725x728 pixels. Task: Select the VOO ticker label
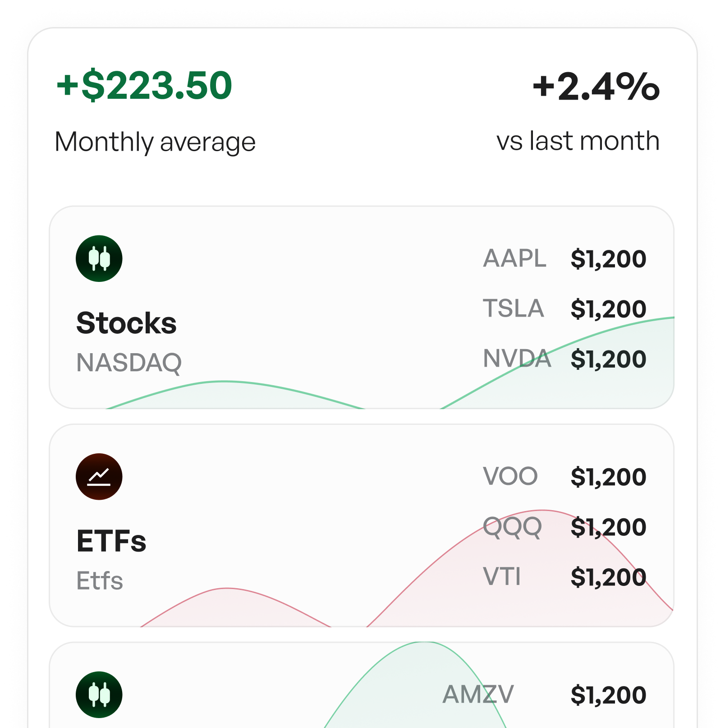point(510,476)
